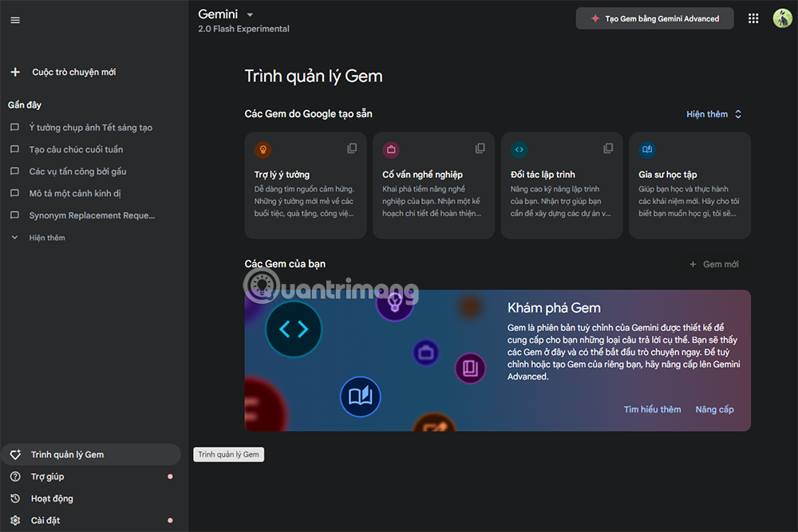The width and height of the screenshot is (798, 532).
Task: Click the help question mark icon
Action: (16, 476)
